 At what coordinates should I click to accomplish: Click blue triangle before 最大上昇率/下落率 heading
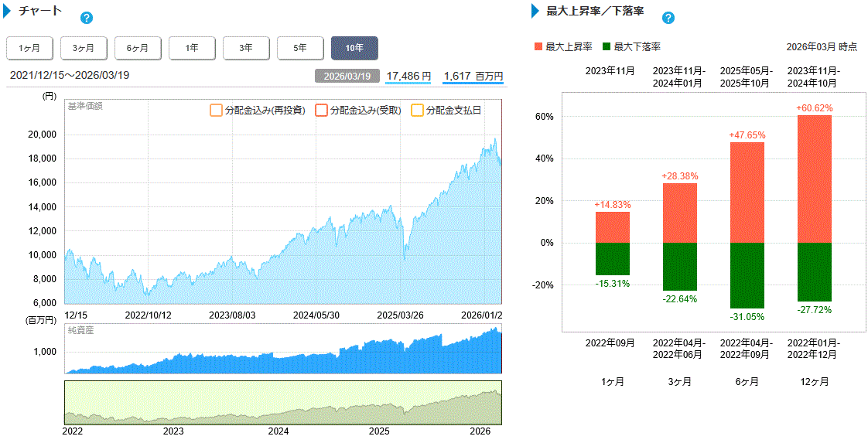click(x=535, y=12)
